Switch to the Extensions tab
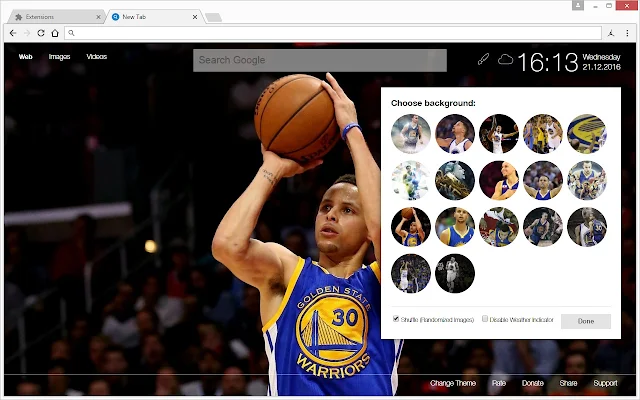 coord(56,17)
